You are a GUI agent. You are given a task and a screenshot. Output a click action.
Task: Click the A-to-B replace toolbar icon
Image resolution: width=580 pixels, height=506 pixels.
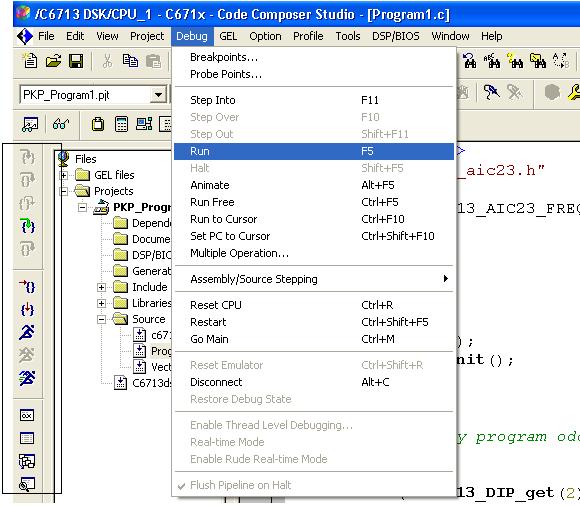coord(561,61)
